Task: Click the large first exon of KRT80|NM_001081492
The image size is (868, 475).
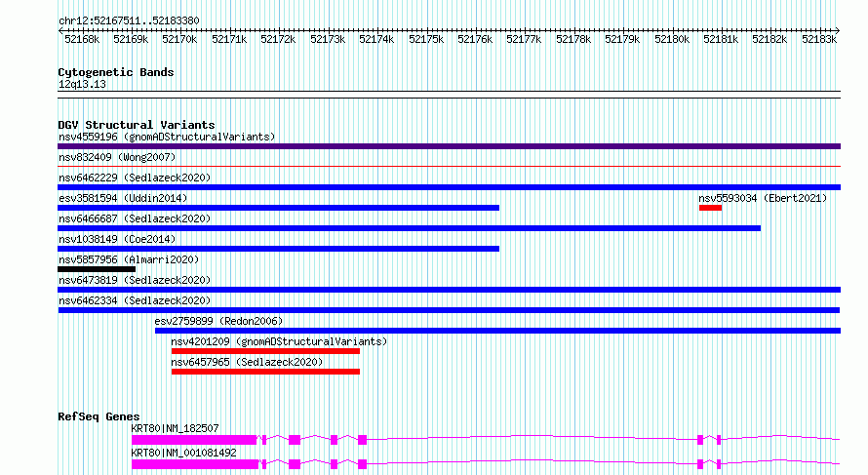Action: point(195,464)
